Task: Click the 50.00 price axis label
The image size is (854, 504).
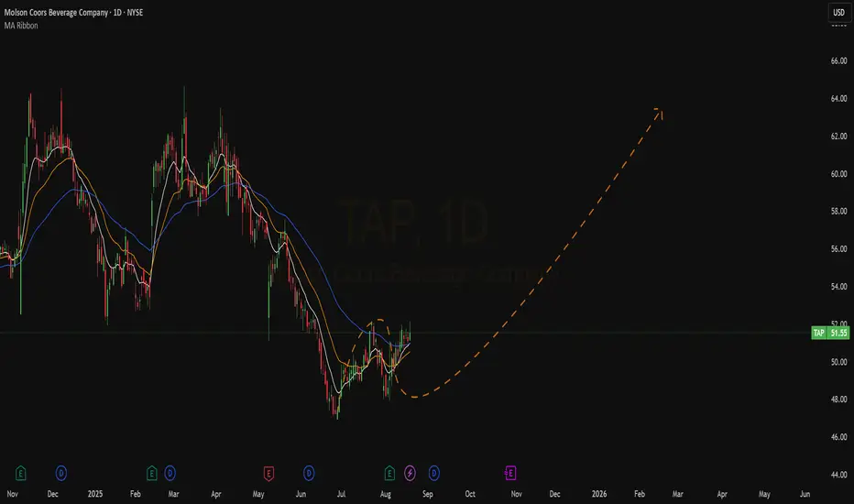Action: point(838,362)
